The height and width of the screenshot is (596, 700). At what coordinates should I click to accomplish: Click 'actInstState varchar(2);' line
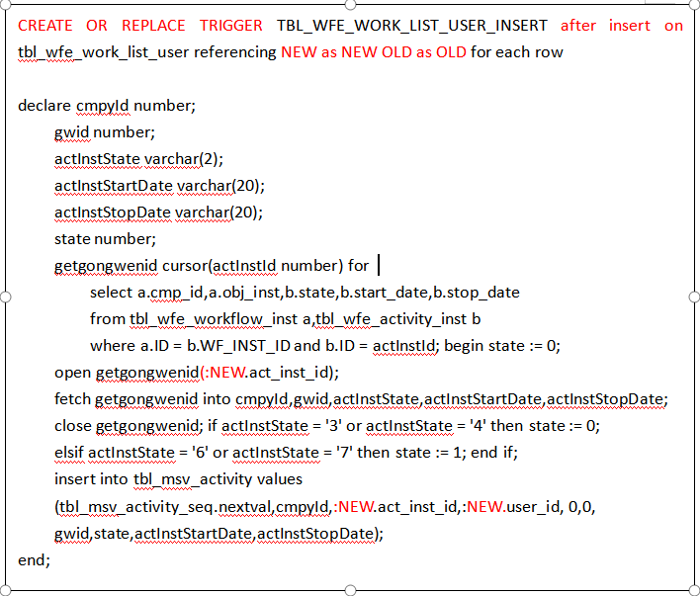click(138, 159)
